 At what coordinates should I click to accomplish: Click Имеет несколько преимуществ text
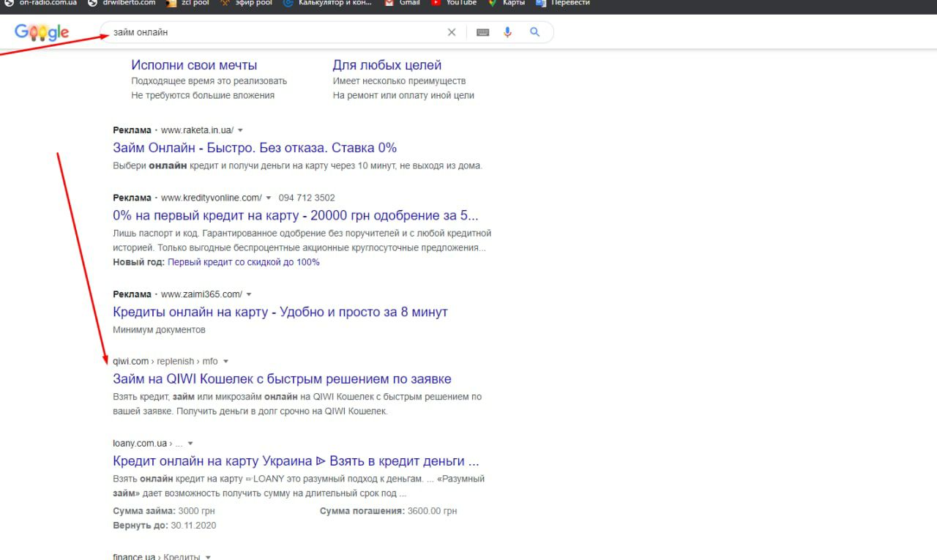399,81
